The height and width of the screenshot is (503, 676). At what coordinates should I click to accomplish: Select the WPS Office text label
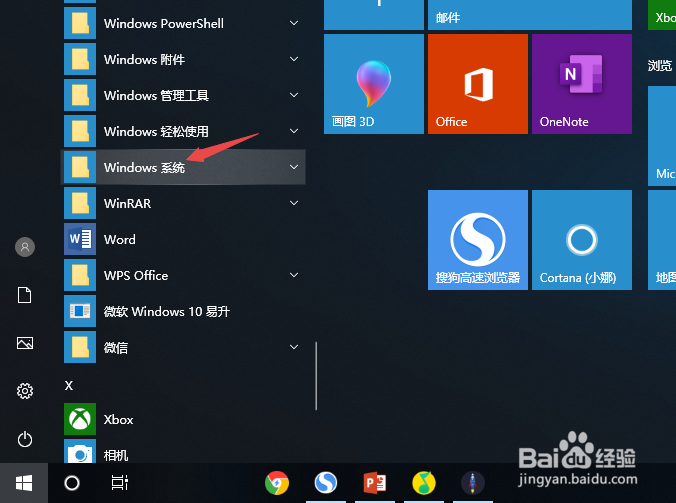pyautogui.click(x=136, y=275)
